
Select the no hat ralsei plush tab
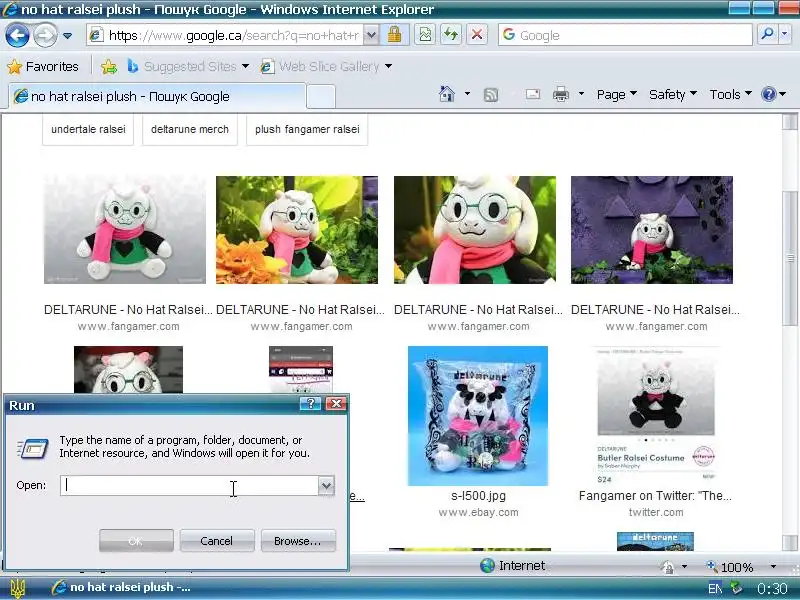[x=157, y=96]
